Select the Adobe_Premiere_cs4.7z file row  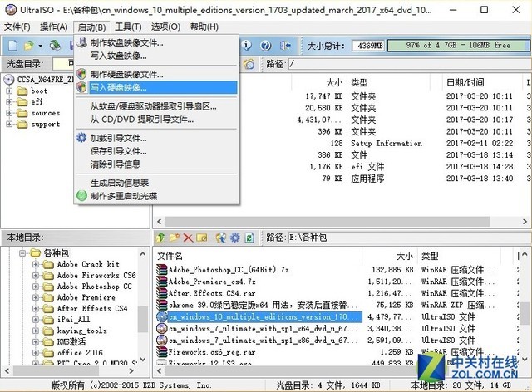pyautogui.click(x=259, y=282)
